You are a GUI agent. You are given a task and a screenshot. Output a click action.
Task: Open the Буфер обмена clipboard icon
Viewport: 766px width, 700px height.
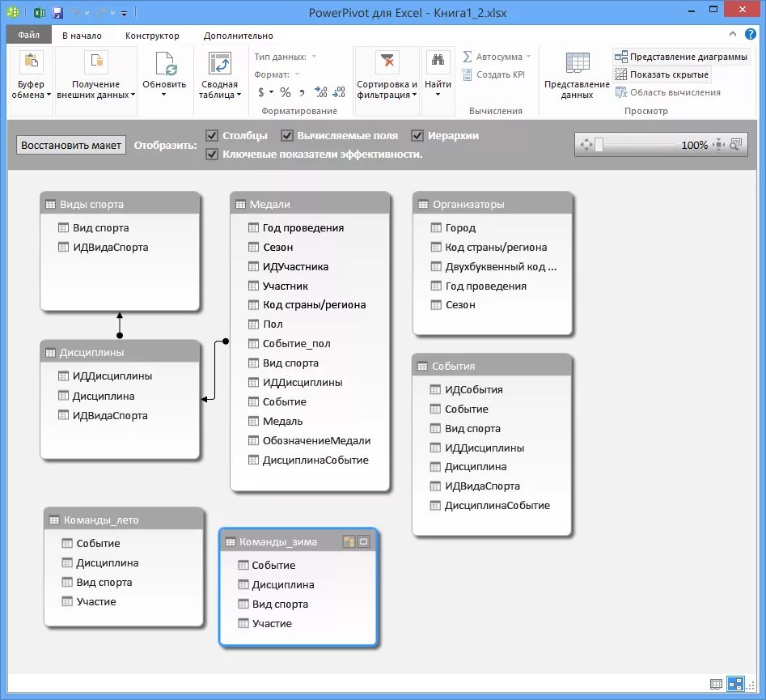click(31, 61)
